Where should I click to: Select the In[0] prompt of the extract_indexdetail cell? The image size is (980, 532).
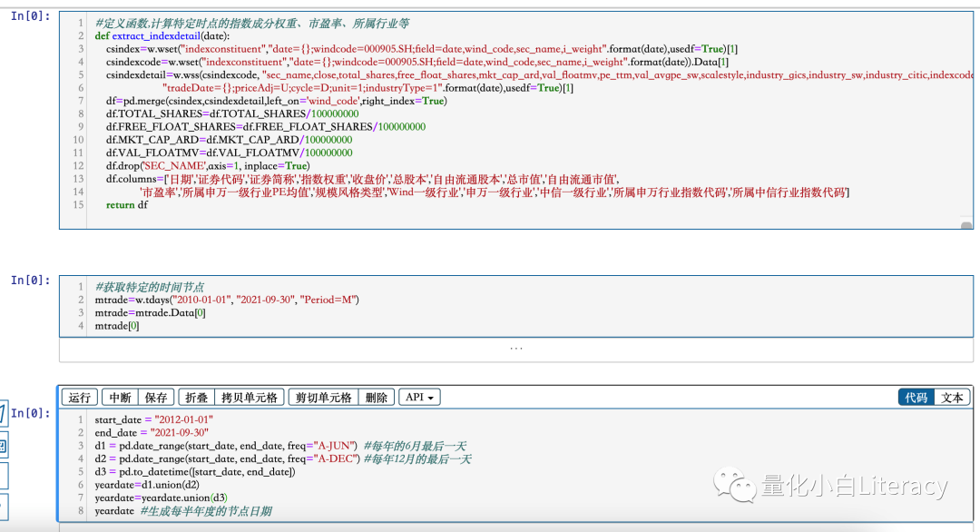31,16
